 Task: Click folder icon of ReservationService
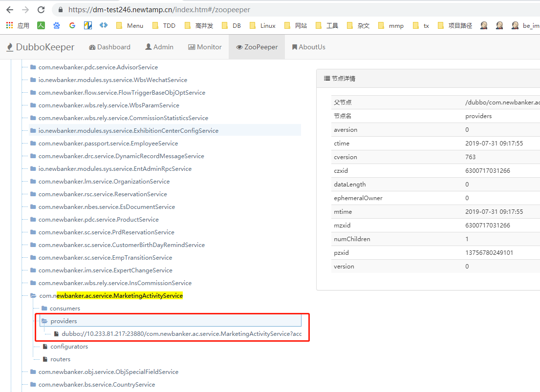[33, 194]
